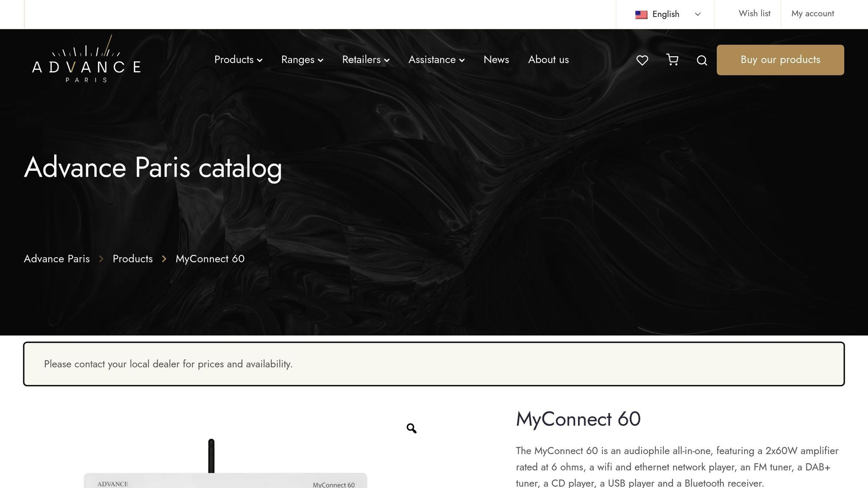Expand the Assistance dropdown menu
The image size is (868, 488).
(437, 60)
